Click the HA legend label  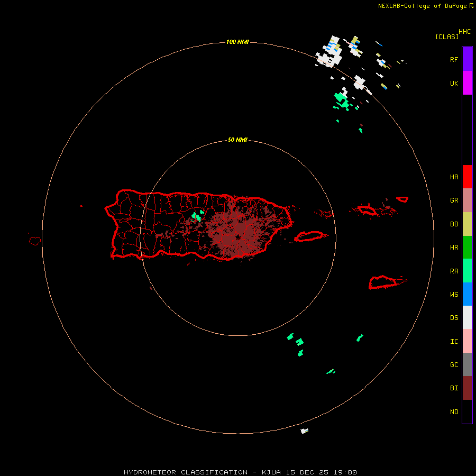(x=454, y=177)
